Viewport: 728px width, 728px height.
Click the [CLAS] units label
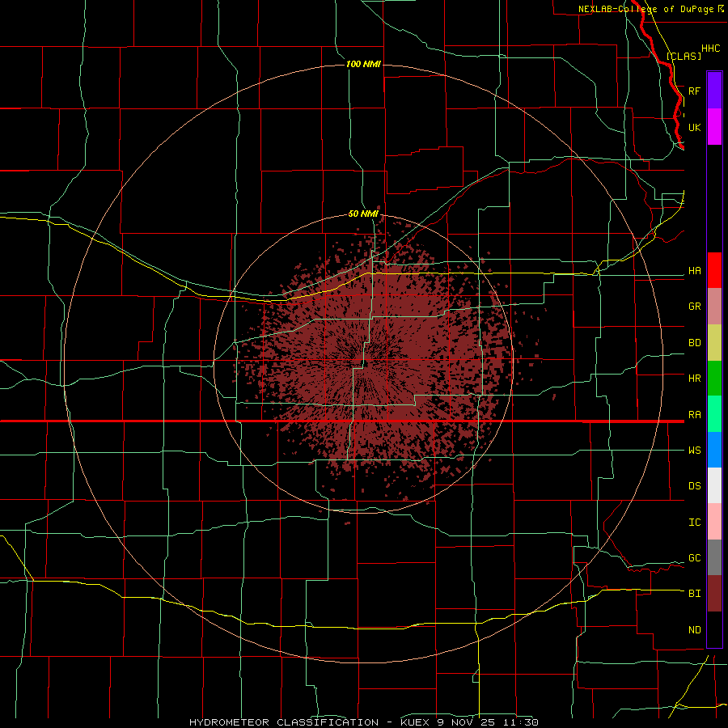684,56
